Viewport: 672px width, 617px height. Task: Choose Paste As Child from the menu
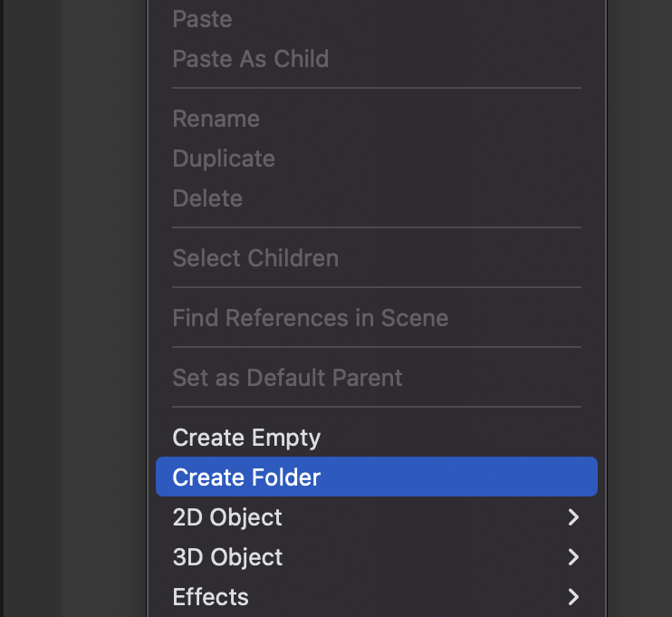[250, 59]
